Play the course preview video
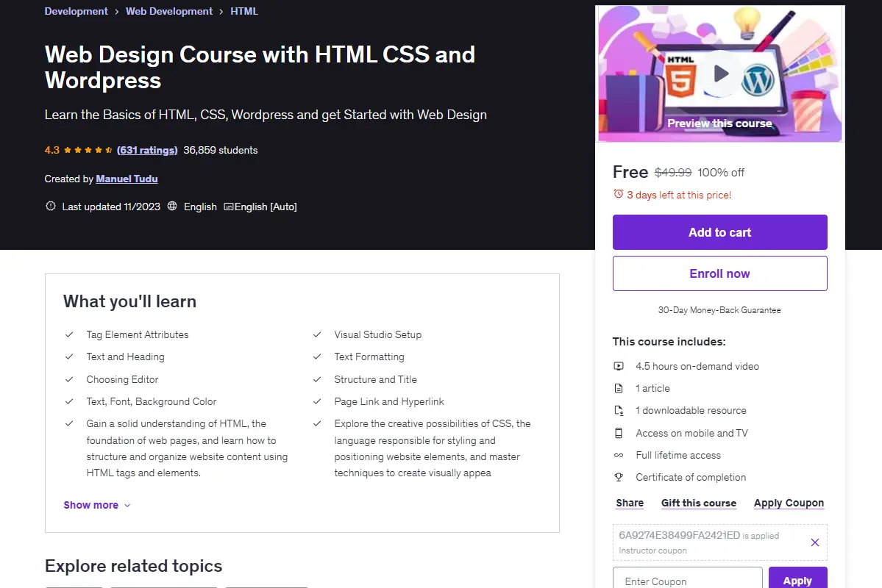Image resolution: width=882 pixels, height=588 pixels. click(721, 73)
